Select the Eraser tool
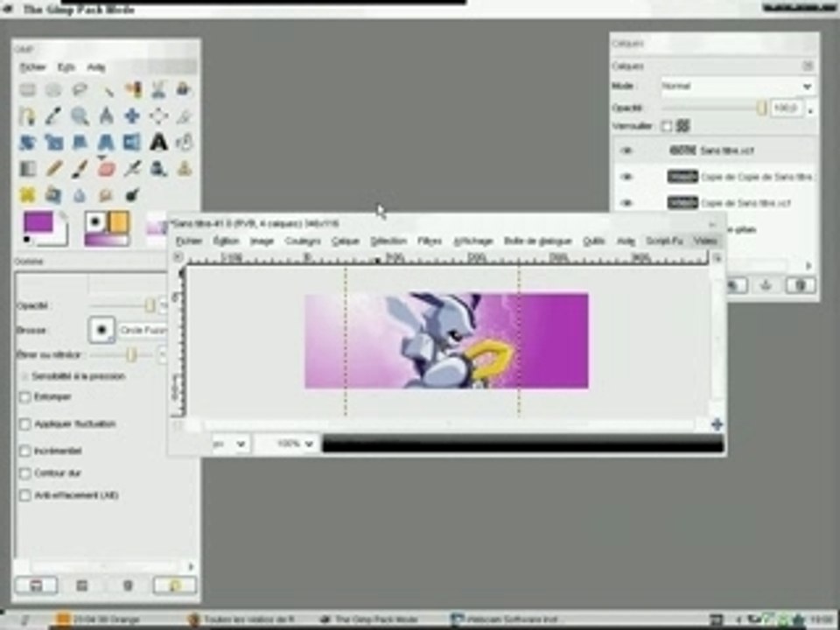840x630 pixels. coord(107,169)
